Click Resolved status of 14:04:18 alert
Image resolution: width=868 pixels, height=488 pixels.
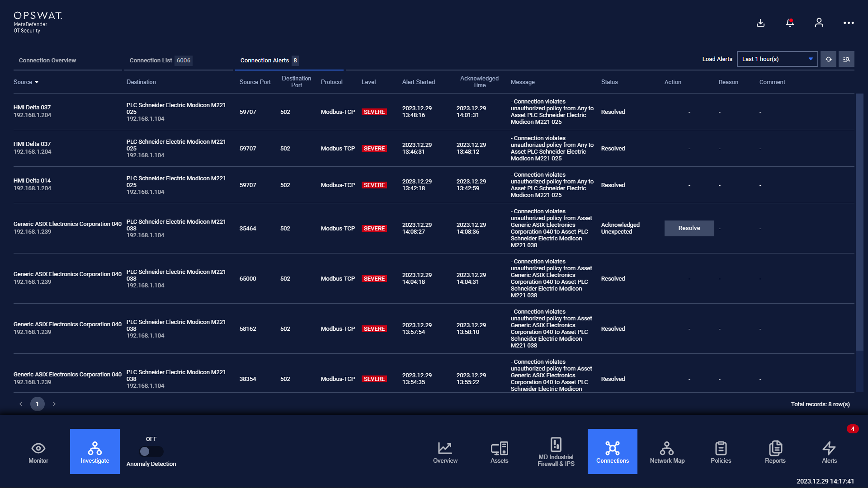coord(613,279)
